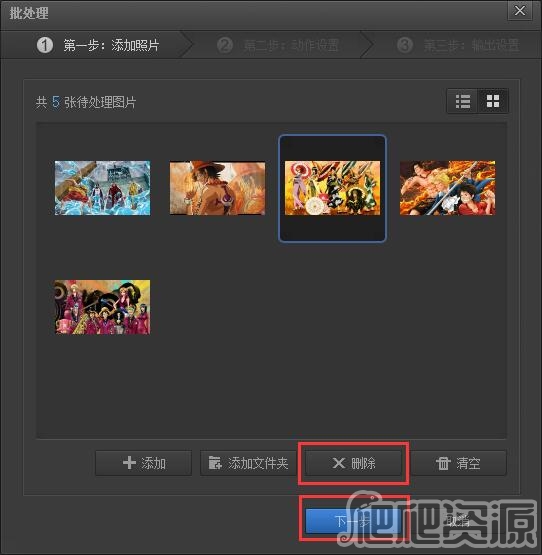This screenshot has width=542, height=555.
Task: Switch to grid thumbnail view icon
Action: coord(493,101)
